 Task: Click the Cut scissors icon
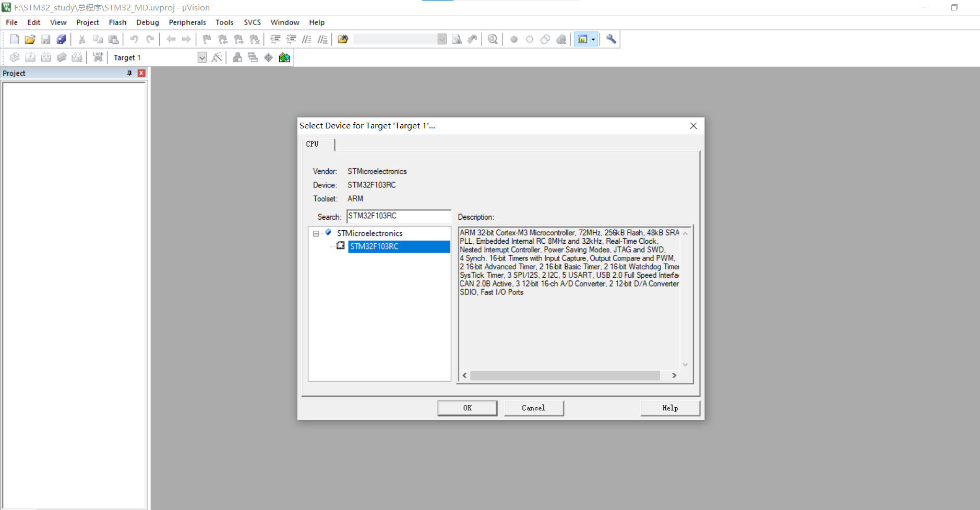(82, 39)
